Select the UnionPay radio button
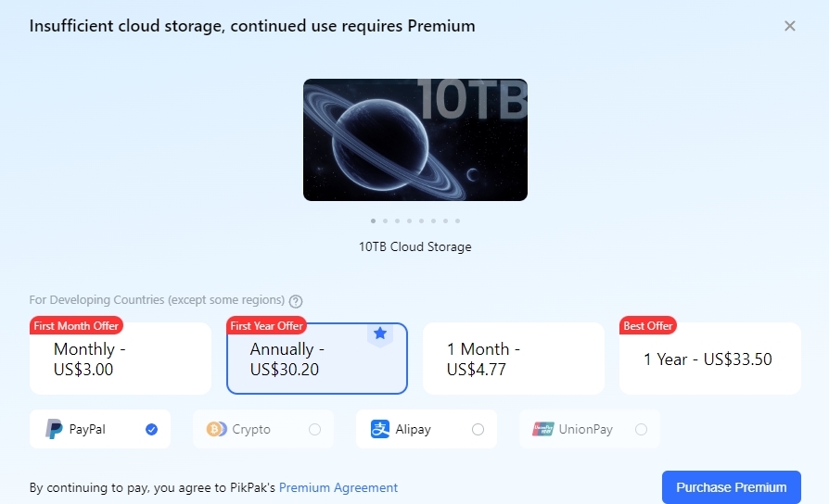 point(642,429)
